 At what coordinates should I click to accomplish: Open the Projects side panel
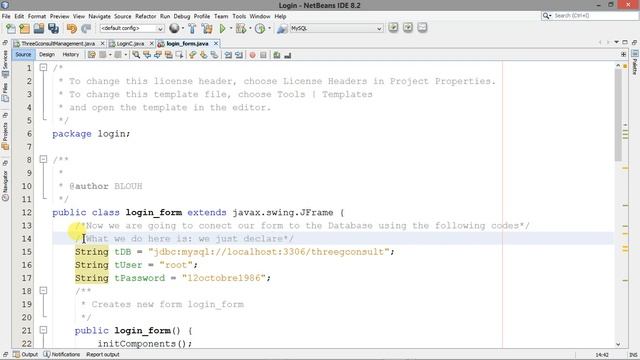tap(5, 136)
